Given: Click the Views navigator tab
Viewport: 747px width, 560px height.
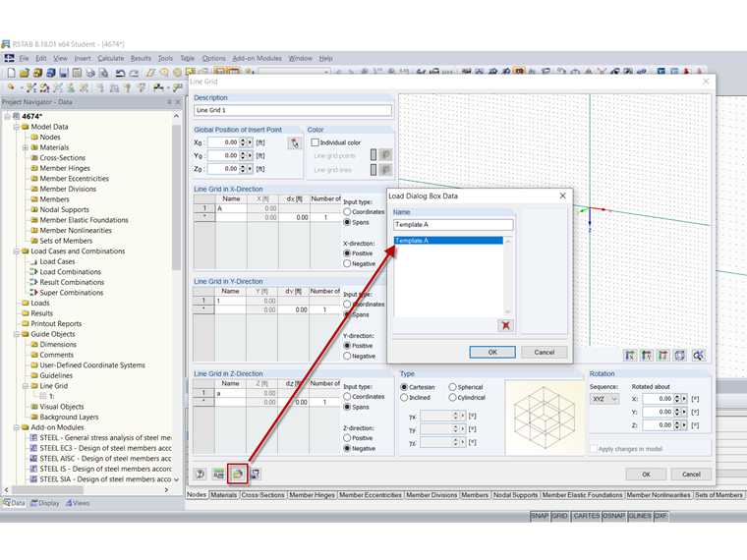Looking at the screenshot, I should [78, 503].
